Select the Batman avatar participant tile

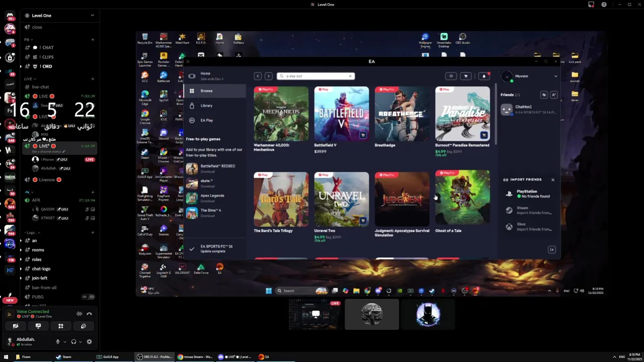(428, 315)
